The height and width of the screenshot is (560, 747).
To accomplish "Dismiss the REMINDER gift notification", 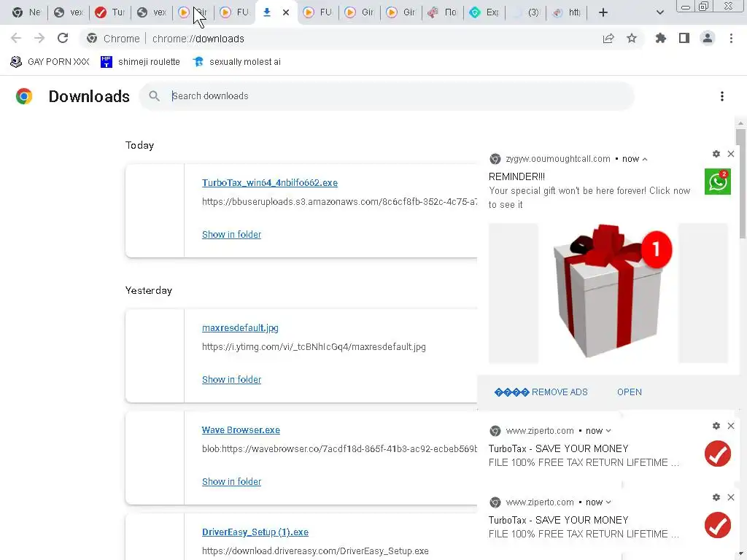I will (731, 154).
